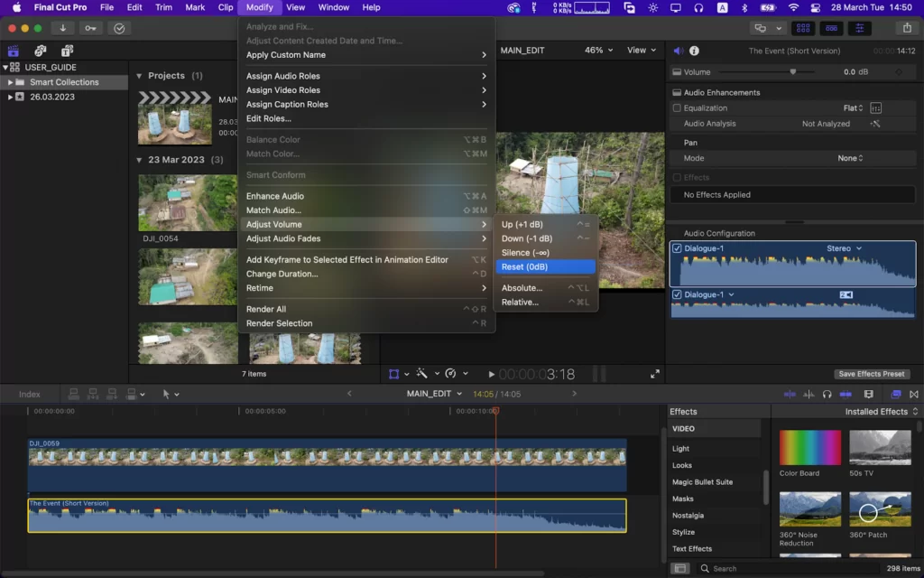
Task: Enable the Equalization checkbox
Action: (x=677, y=108)
